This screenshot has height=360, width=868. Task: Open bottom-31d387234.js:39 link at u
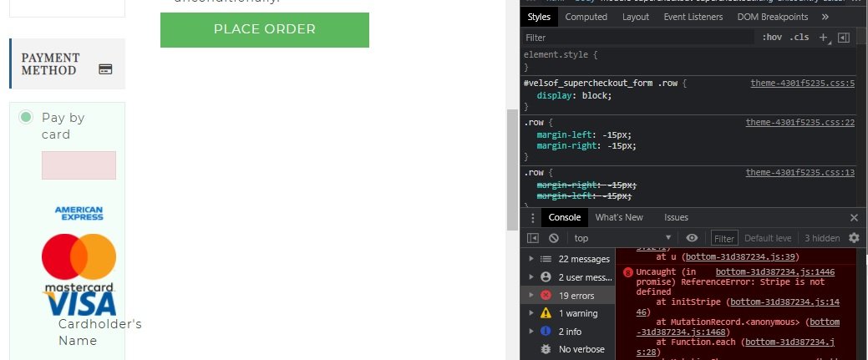(x=740, y=257)
